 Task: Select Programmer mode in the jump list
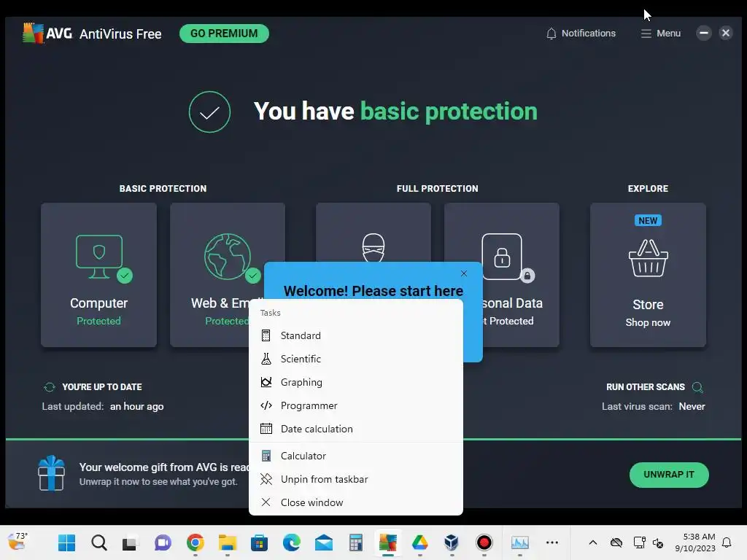(356, 405)
